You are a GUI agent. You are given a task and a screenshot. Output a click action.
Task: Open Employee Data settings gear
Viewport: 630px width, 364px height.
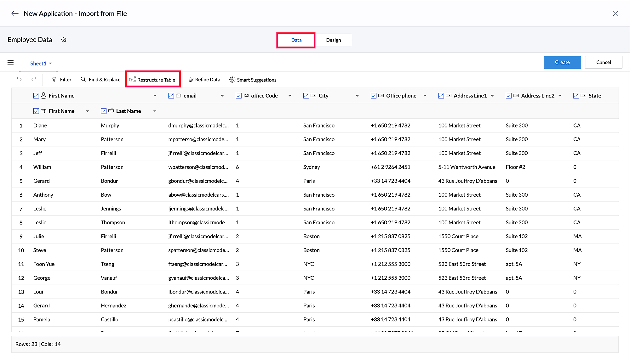point(64,40)
